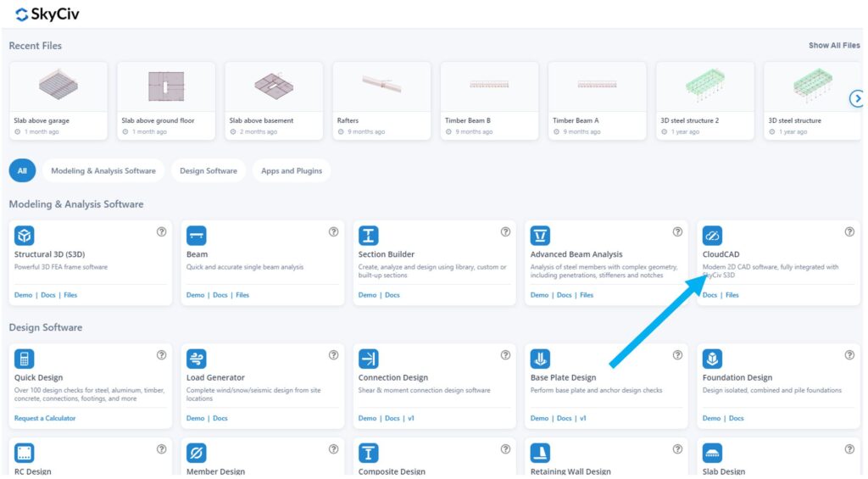Click help icon on RC Design card
The height and width of the screenshot is (479, 868).
click(x=162, y=449)
